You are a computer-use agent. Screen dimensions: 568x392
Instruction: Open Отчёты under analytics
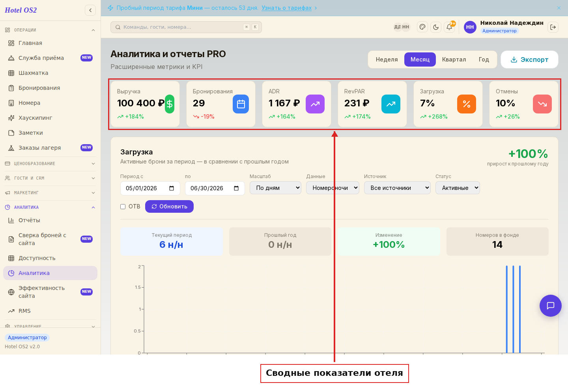tap(50, 220)
